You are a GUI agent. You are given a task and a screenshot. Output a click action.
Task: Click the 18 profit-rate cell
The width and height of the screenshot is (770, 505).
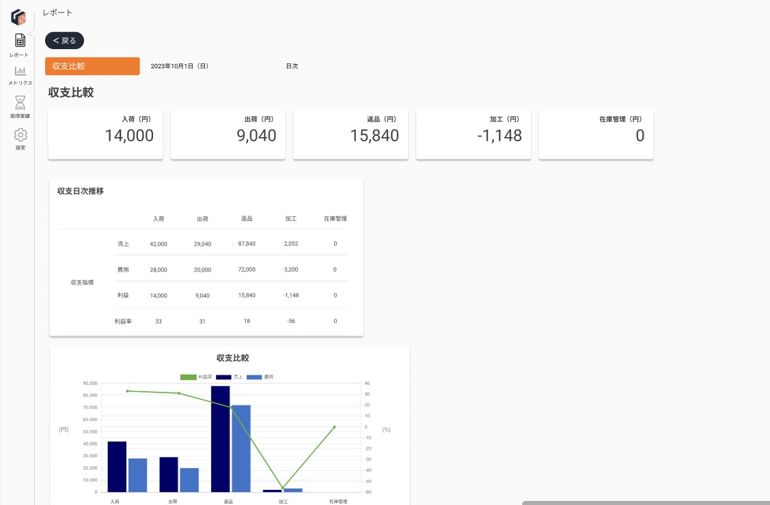click(247, 321)
